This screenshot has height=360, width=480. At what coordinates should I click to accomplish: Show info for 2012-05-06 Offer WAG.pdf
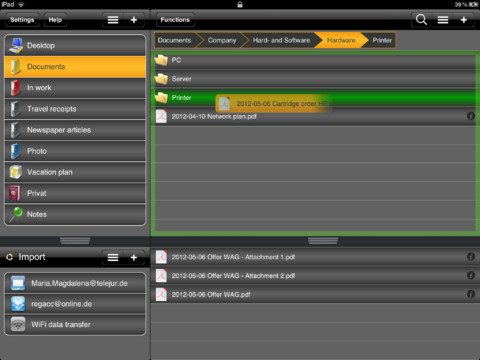[x=471, y=294]
